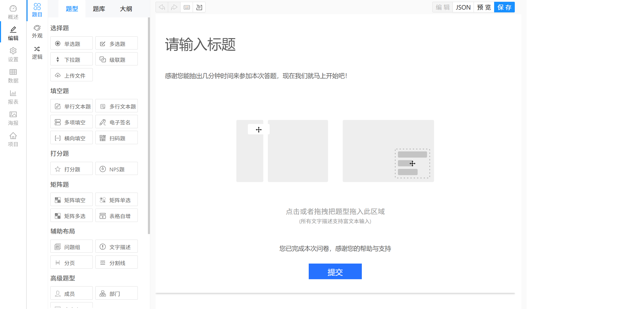Add a 多选题 multiple-choice question
This screenshot has height=309, width=644.
[117, 43]
